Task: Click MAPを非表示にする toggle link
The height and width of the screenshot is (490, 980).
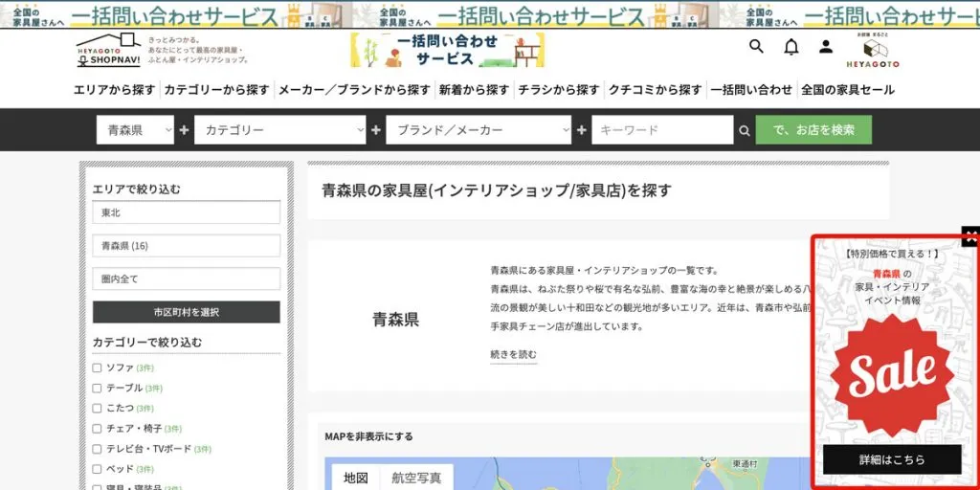Action: pyautogui.click(x=368, y=436)
